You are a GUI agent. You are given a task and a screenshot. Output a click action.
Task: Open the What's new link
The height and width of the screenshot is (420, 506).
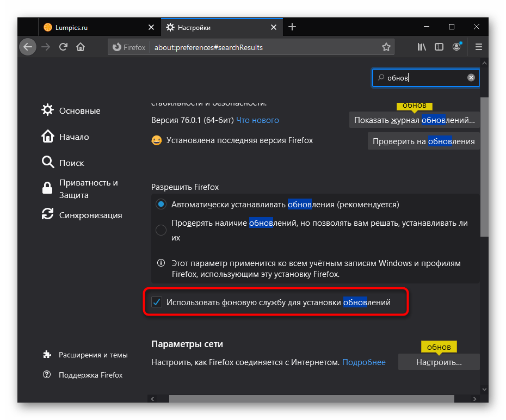pyautogui.click(x=257, y=120)
